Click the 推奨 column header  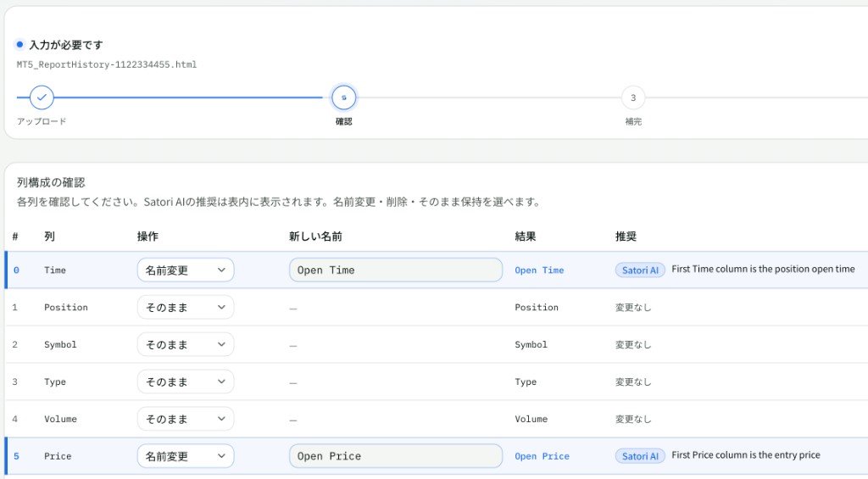click(626, 237)
